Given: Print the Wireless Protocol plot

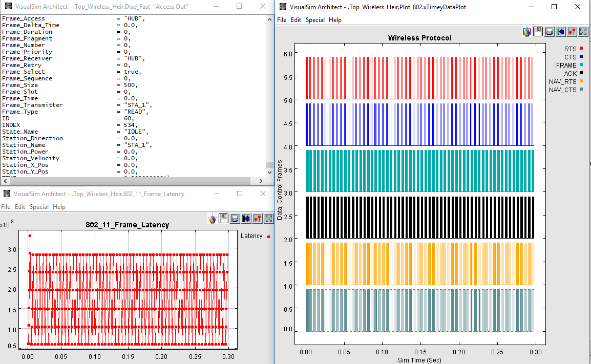Looking at the screenshot, I should tap(549, 32).
